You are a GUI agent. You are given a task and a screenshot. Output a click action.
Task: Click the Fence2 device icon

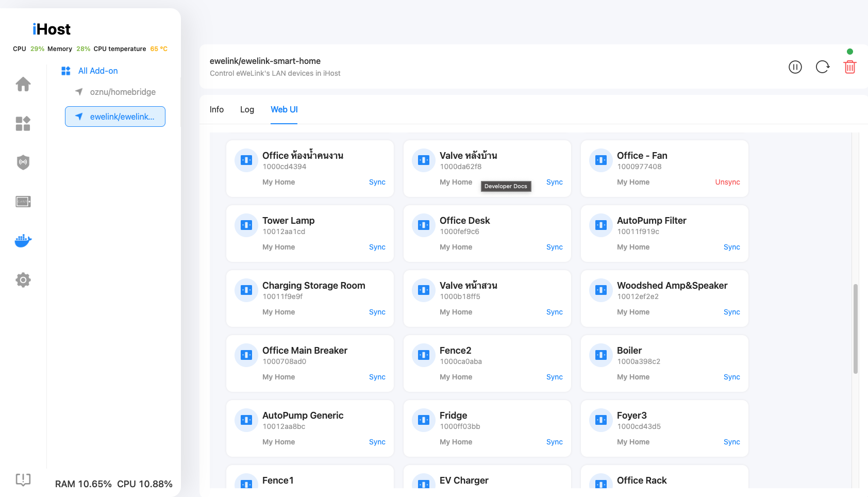(424, 355)
